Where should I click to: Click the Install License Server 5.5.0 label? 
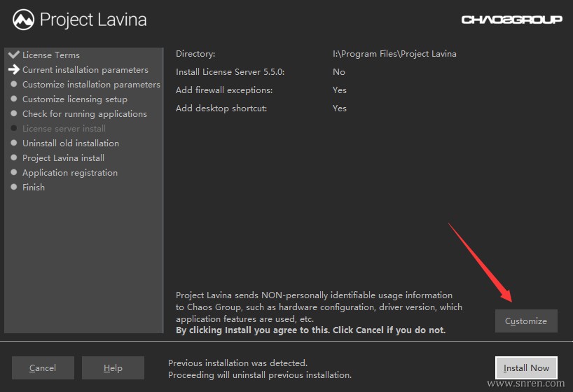(230, 72)
